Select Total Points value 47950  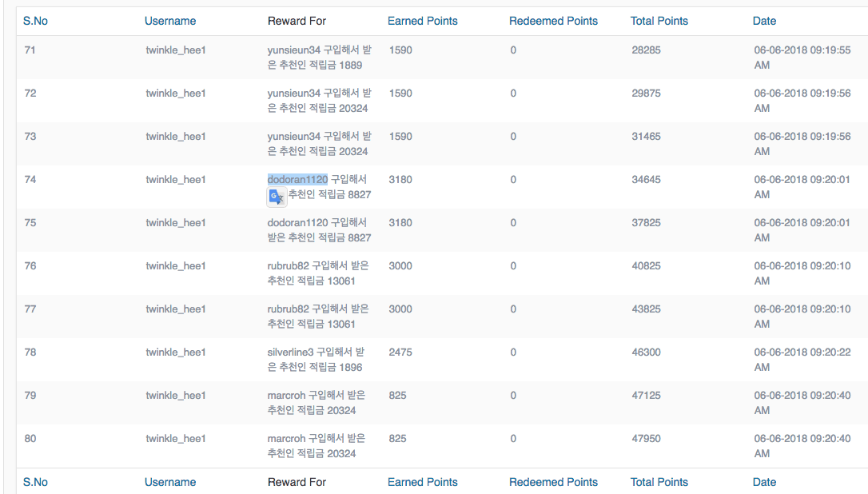tap(643, 438)
